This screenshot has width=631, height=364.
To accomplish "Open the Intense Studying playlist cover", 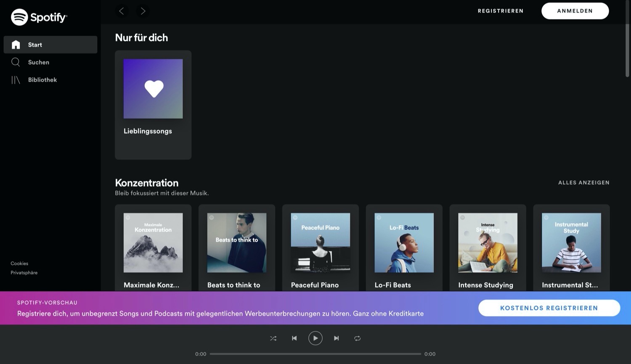I will tap(488, 243).
